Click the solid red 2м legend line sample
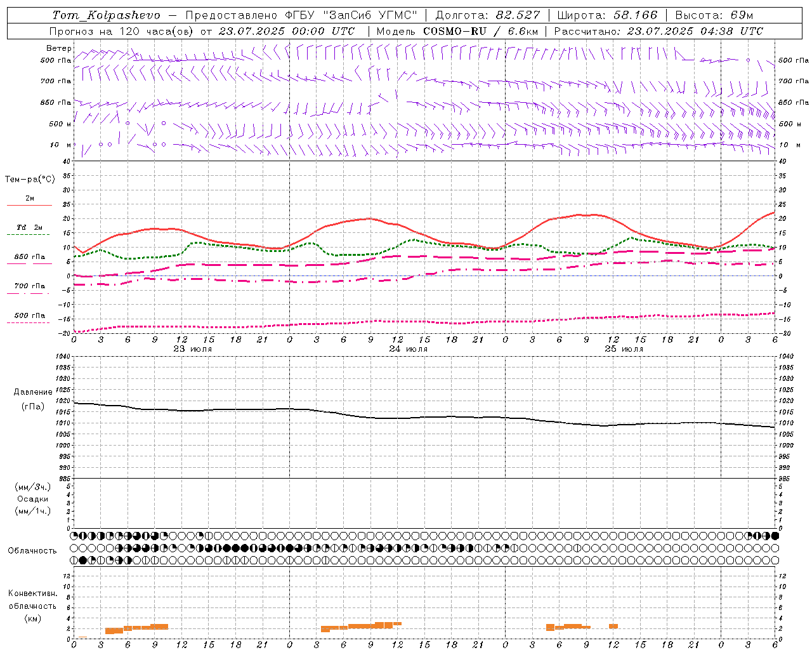812x650 pixels. tap(29, 205)
